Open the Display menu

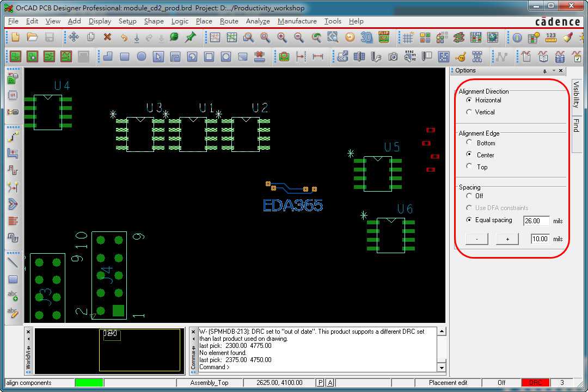pos(100,21)
